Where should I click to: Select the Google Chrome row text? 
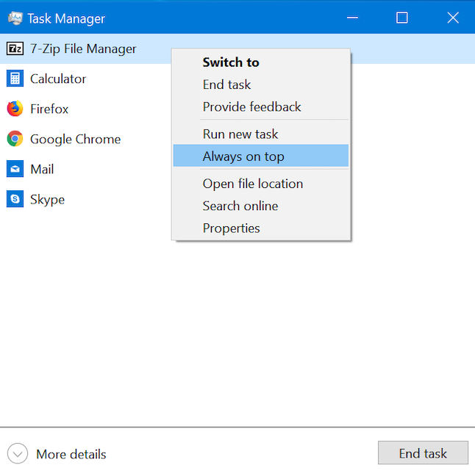coord(76,140)
